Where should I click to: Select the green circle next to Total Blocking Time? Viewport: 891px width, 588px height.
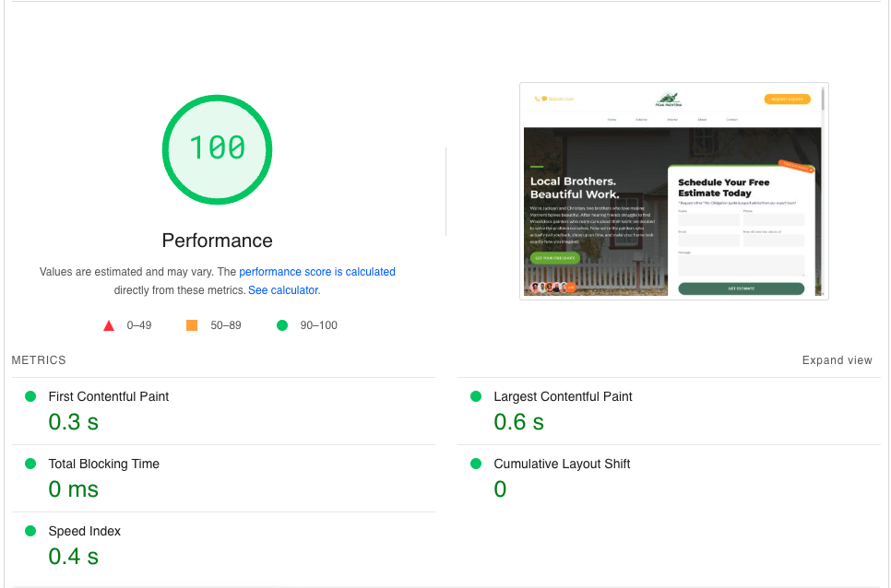pos(30,464)
